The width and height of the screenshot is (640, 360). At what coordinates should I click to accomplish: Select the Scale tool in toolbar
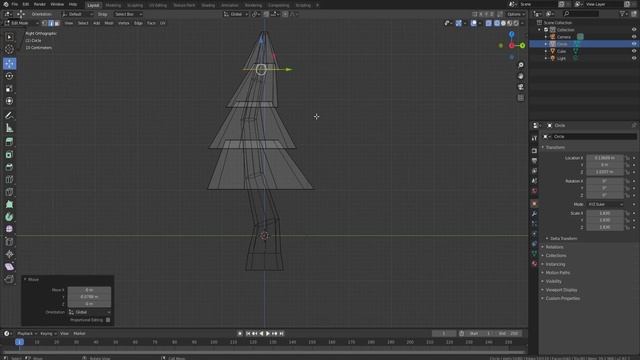tap(9, 89)
